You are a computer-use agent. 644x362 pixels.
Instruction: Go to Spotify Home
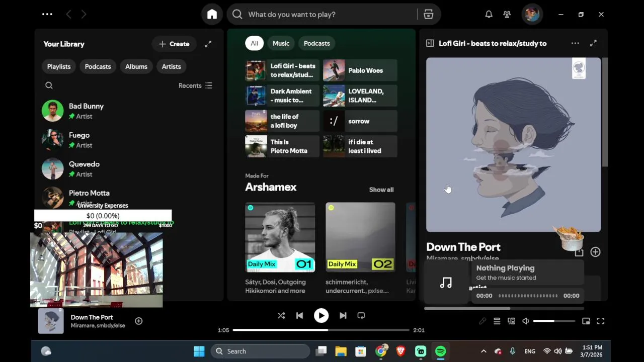(x=212, y=14)
